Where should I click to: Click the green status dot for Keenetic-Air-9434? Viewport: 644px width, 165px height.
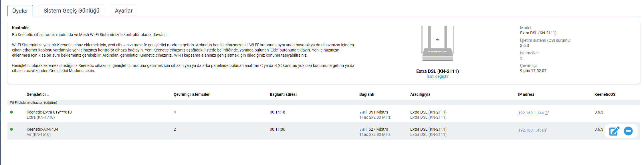11,129
